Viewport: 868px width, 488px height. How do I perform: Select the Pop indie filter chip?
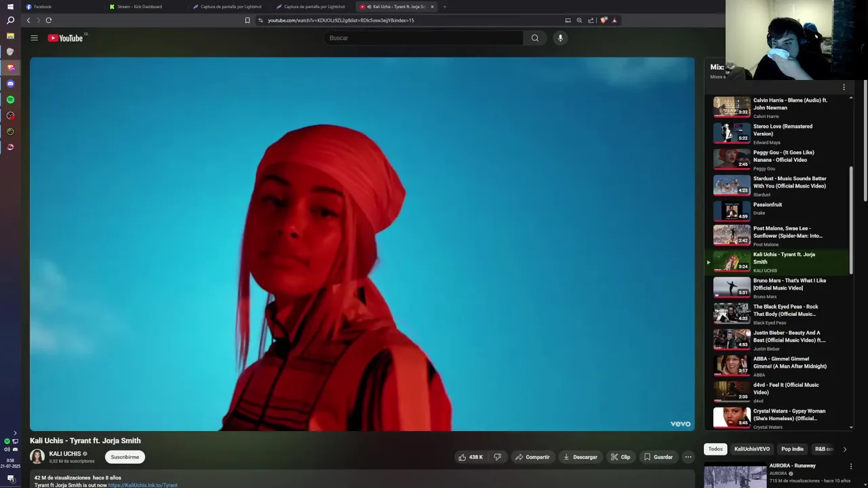(x=792, y=449)
